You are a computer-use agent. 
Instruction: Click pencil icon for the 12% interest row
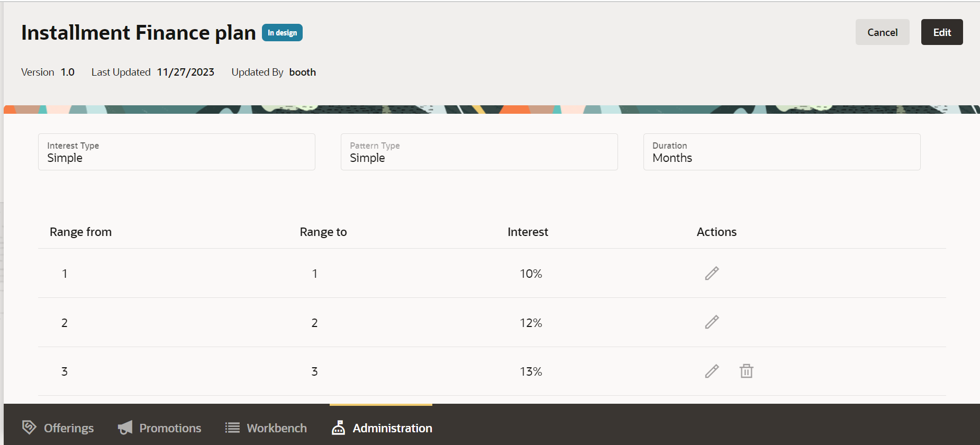point(712,322)
